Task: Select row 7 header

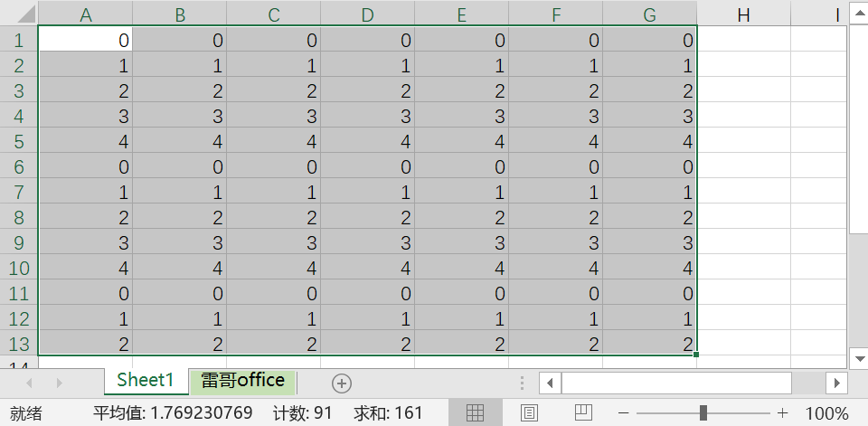Action: coord(19,193)
